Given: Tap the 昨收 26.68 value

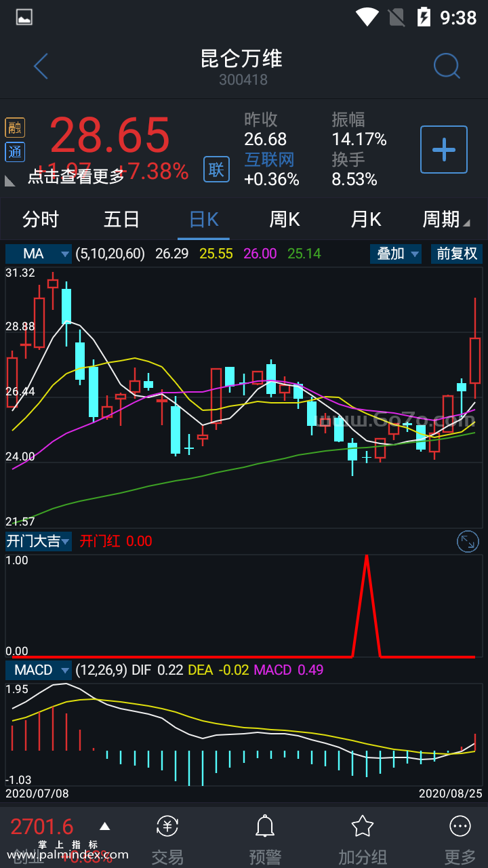Looking at the screenshot, I should (x=266, y=139).
